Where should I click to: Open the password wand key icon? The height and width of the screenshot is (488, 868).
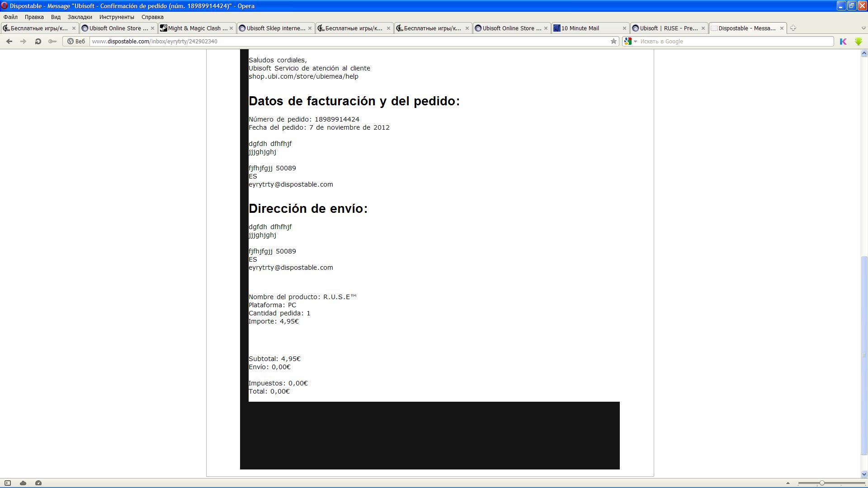click(52, 41)
